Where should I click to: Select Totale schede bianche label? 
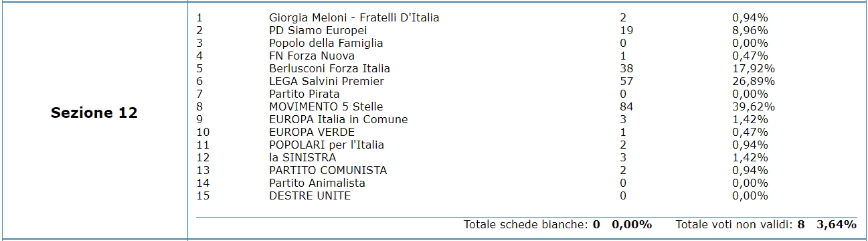click(527, 224)
